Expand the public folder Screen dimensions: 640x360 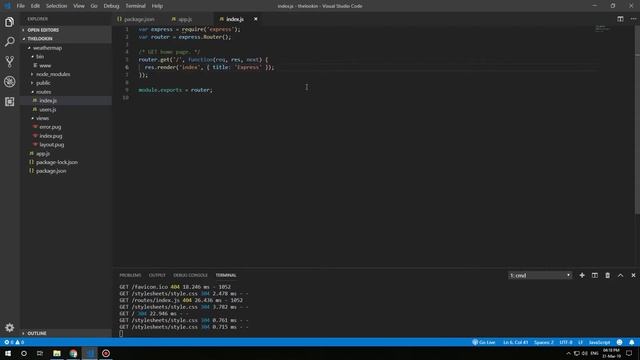[43, 83]
